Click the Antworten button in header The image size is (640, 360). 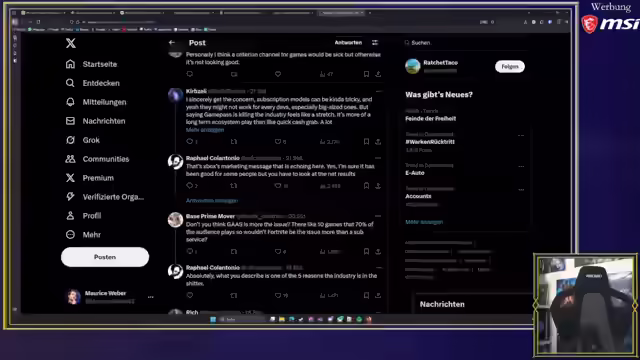tap(348, 42)
